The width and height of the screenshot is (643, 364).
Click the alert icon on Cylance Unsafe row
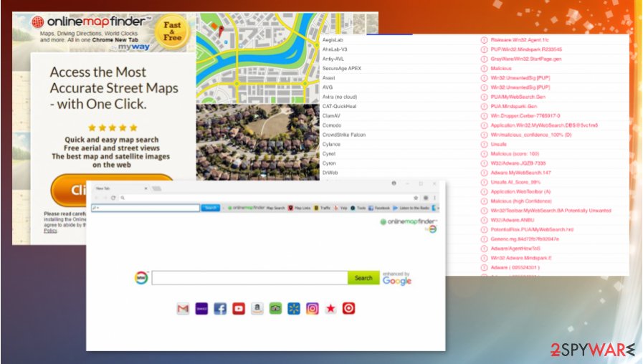click(484, 144)
